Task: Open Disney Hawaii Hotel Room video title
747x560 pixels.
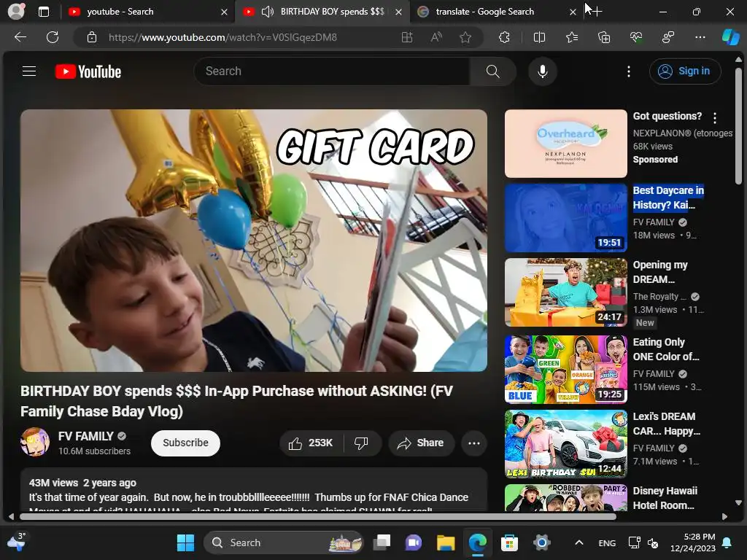Action: [665, 498]
